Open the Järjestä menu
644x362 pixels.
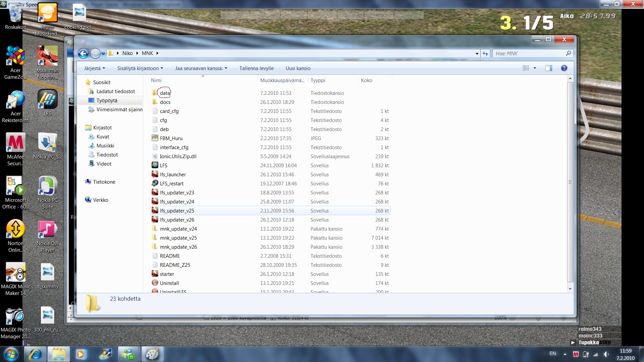(94, 68)
